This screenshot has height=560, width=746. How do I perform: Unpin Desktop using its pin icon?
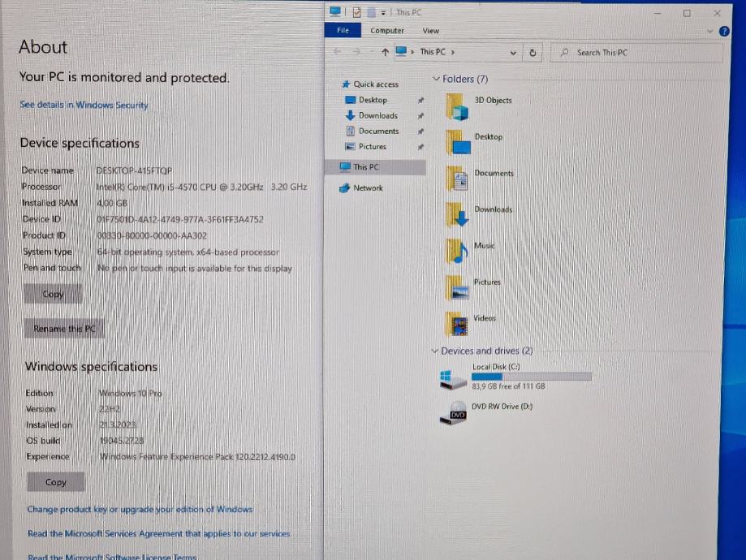point(420,101)
